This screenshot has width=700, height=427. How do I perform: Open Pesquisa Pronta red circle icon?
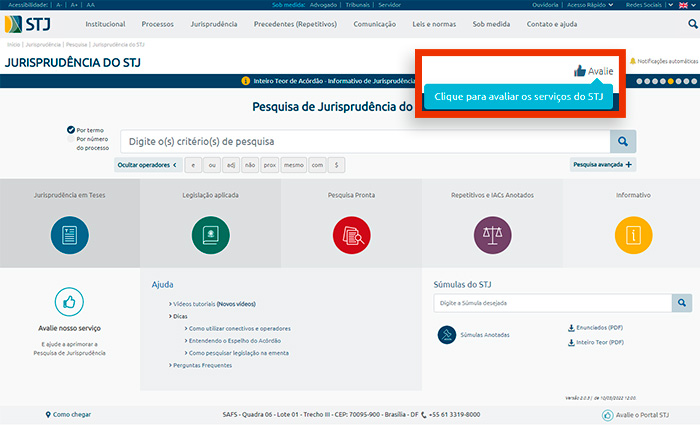352,235
